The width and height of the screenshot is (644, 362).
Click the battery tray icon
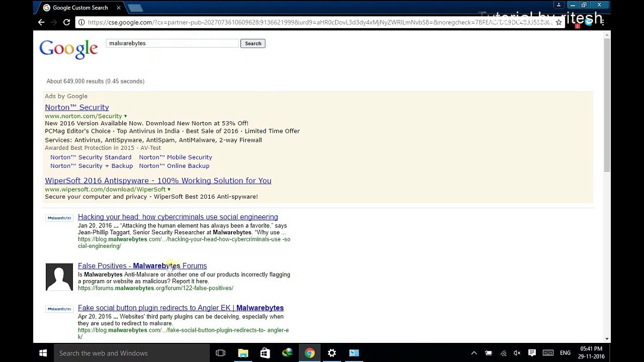(489, 353)
